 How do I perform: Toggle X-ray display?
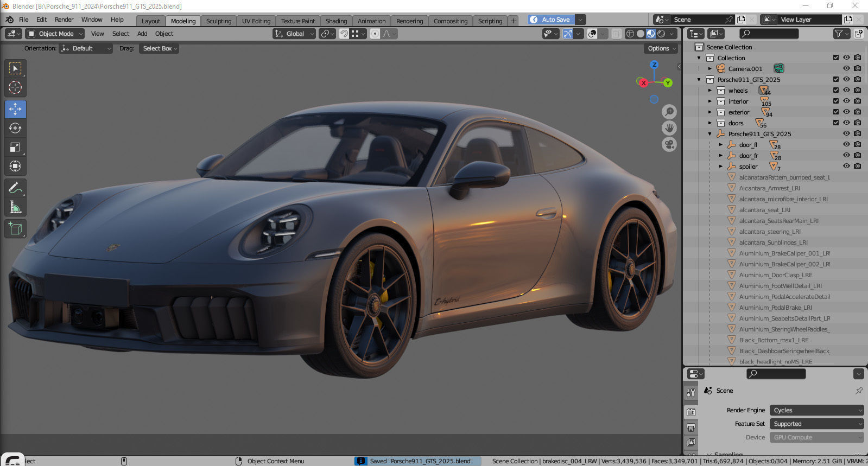[616, 34]
